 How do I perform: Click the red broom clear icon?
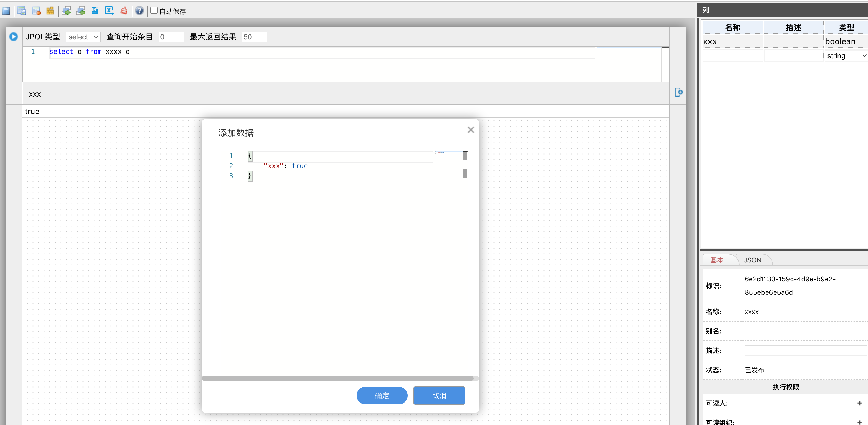click(124, 11)
